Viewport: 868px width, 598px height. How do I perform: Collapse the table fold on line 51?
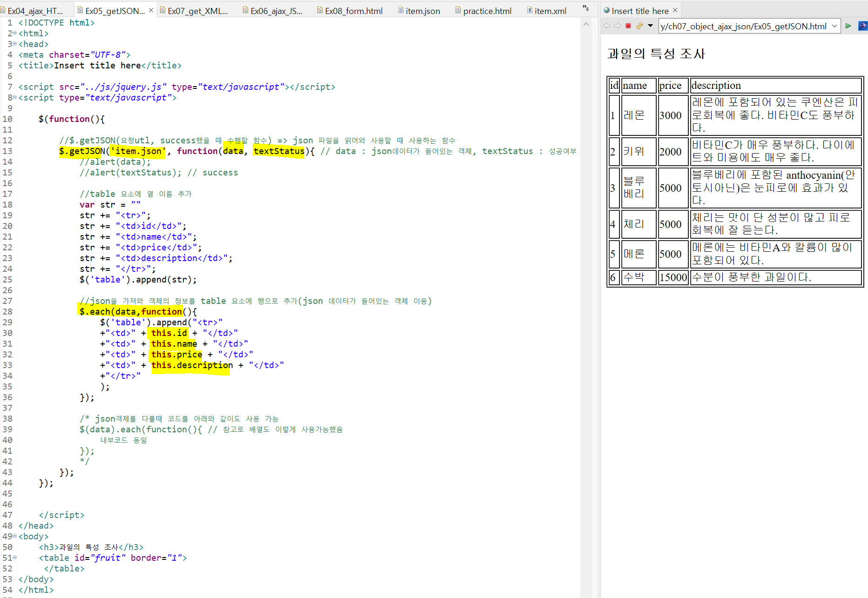(x=15, y=558)
